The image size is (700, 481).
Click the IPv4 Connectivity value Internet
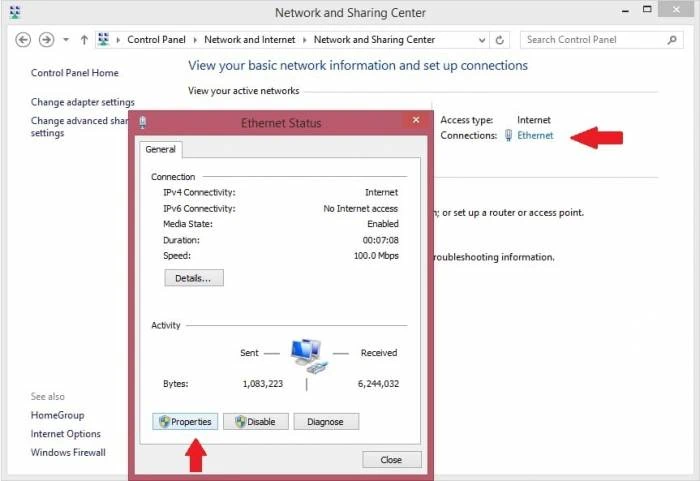[381, 192]
